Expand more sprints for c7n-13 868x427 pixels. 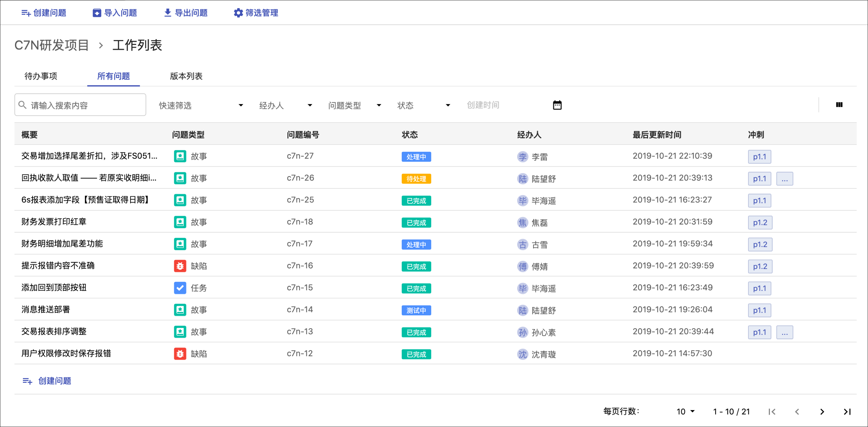pyautogui.click(x=785, y=332)
